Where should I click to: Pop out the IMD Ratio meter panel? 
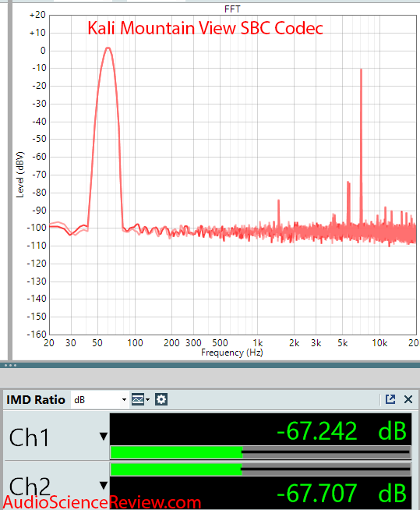[390, 399]
